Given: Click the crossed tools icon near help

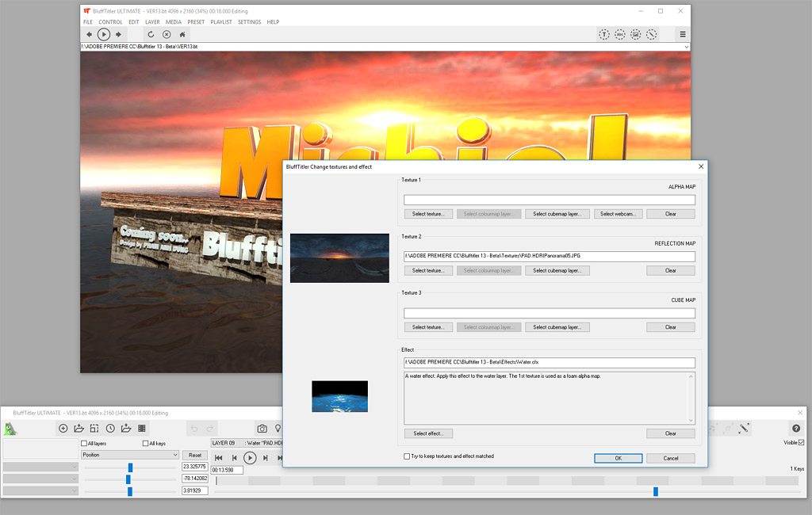Looking at the screenshot, I should (x=744, y=428).
